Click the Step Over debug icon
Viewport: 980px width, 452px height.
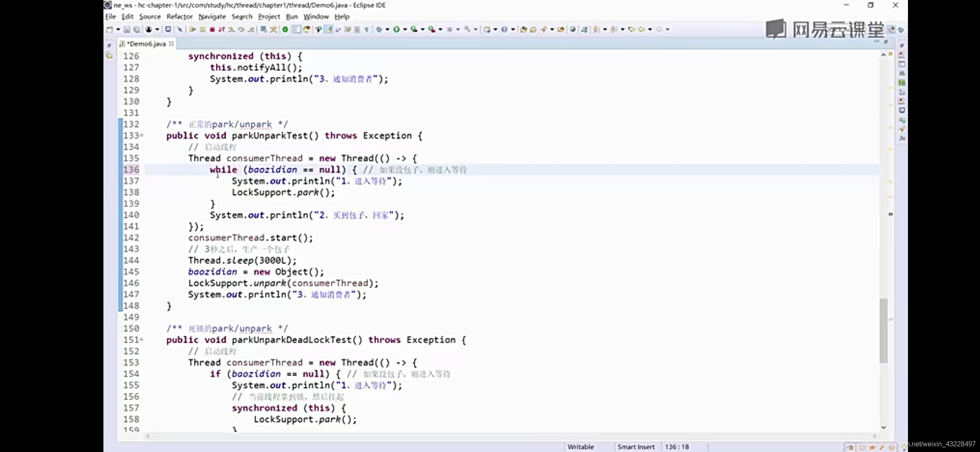pyautogui.click(x=241, y=29)
